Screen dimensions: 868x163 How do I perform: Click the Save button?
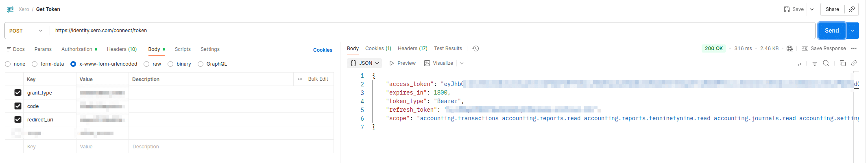tap(794, 9)
